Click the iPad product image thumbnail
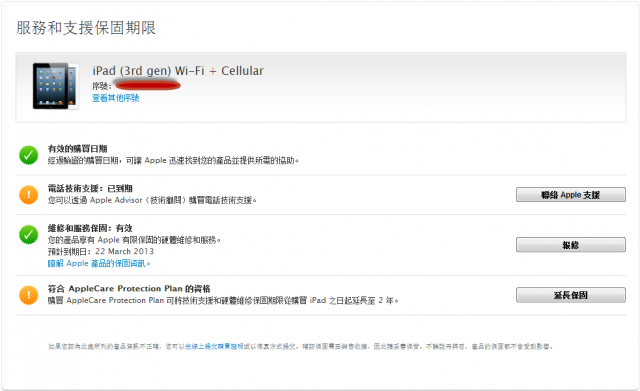 click(56, 86)
